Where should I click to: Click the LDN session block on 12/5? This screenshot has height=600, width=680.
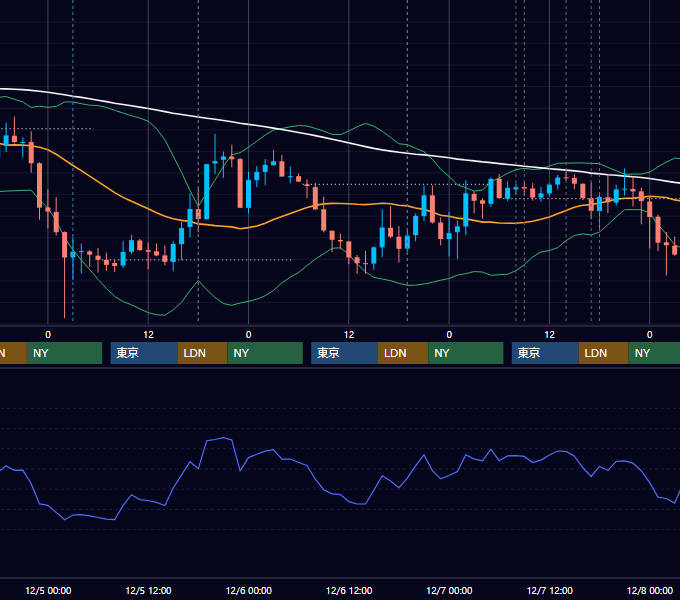[x=203, y=353]
